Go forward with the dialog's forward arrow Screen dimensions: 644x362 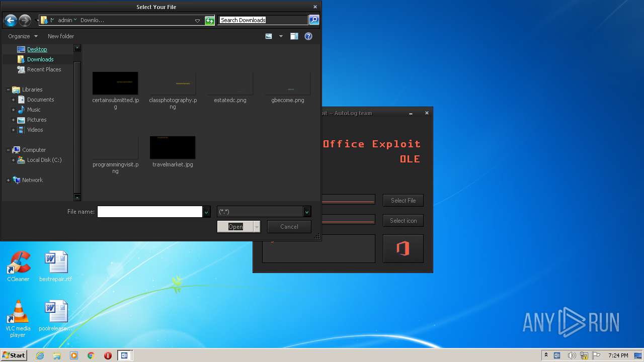25,20
